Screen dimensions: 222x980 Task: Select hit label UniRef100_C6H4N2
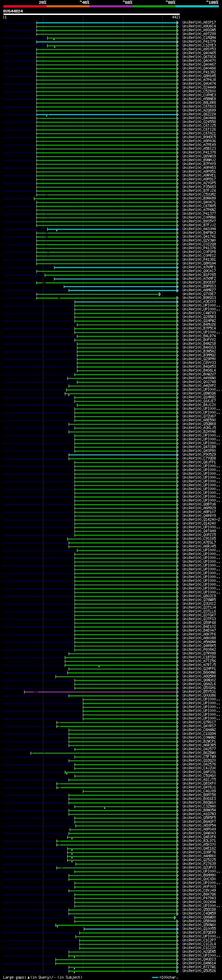point(199,730)
